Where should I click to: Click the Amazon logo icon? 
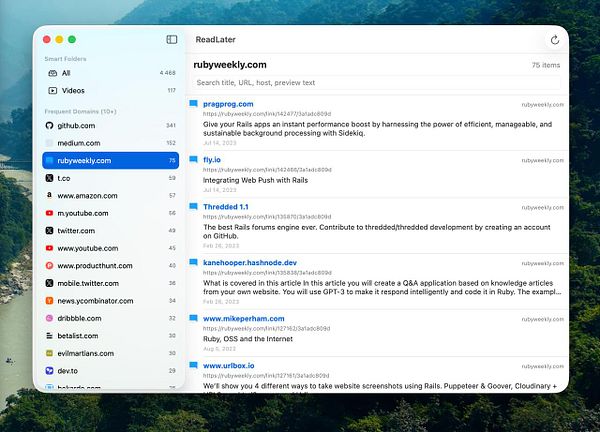[49, 196]
